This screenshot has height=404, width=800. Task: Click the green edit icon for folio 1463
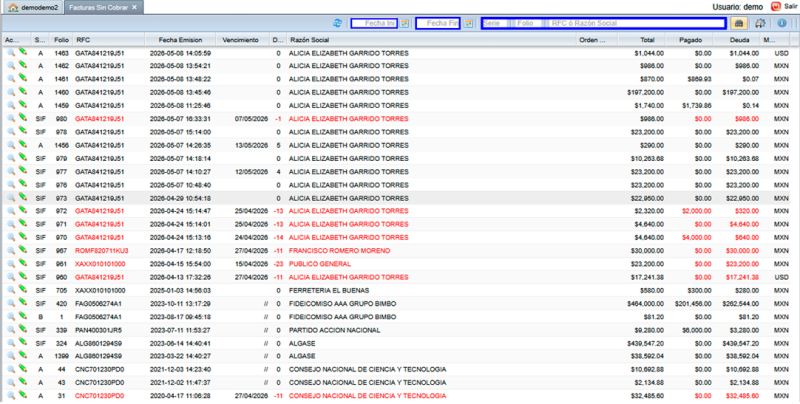click(x=23, y=51)
